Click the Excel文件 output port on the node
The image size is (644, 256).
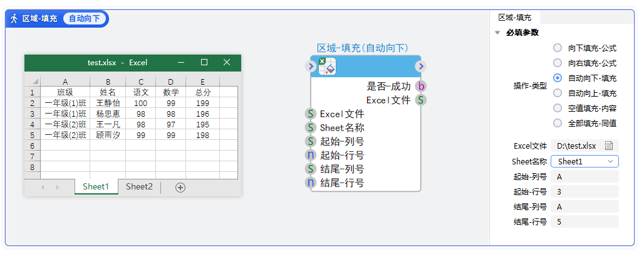pos(420,100)
